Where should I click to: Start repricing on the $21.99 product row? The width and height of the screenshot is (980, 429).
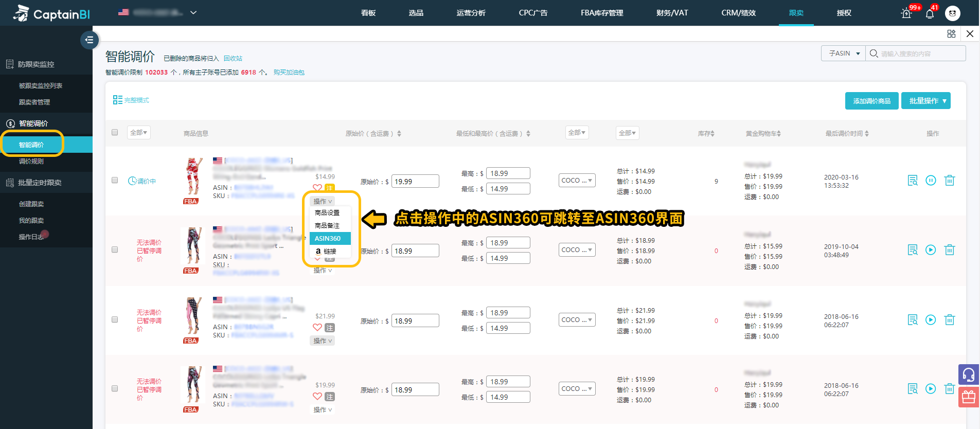coord(931,320)
